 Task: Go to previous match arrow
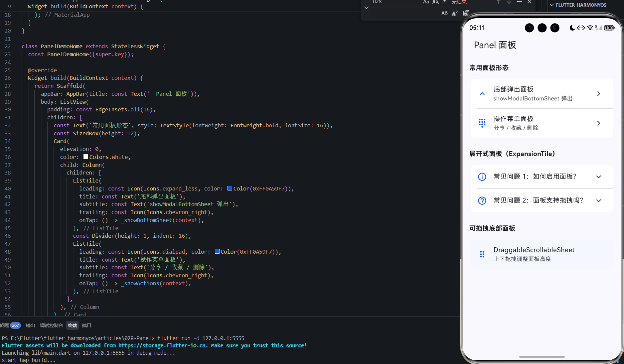point(499,2)
